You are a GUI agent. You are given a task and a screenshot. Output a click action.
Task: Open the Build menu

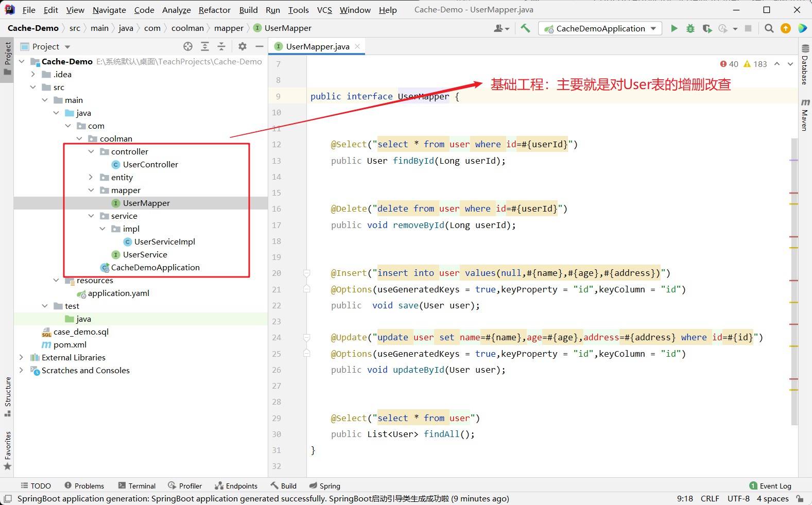(249, 10)
